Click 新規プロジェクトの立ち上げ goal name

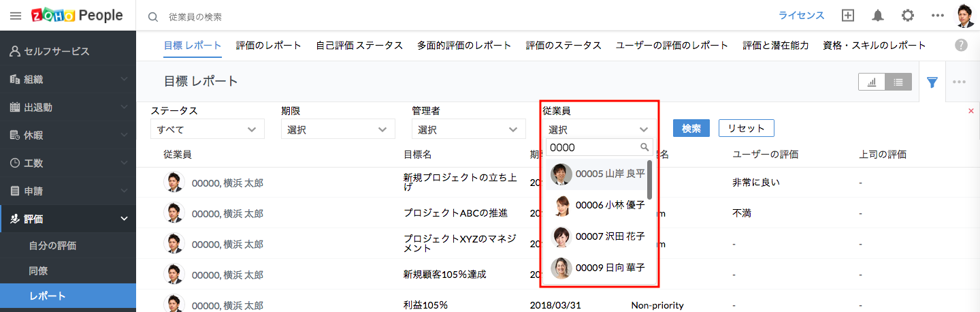pos(461,183)
